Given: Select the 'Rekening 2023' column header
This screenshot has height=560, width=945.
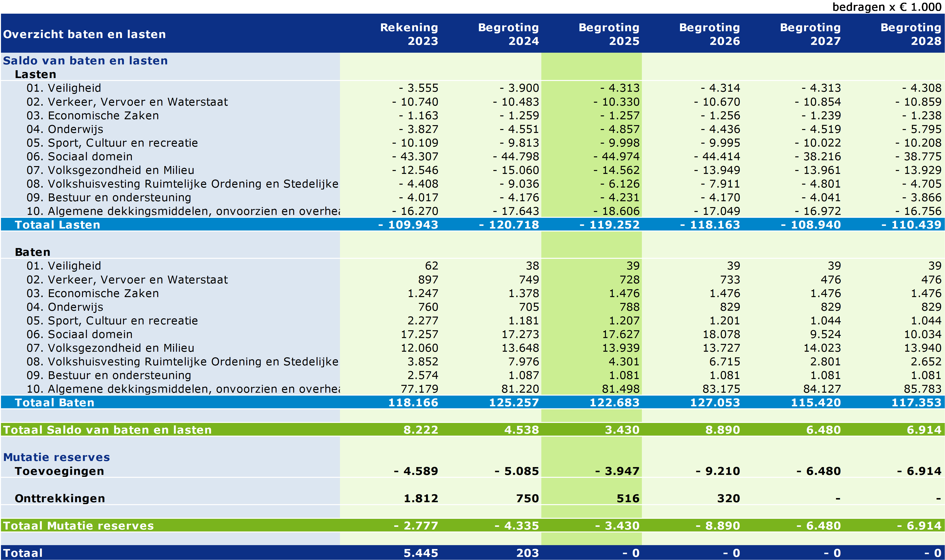Looking at the screenshot, I should pyautogui.click(x=409, y=34).
